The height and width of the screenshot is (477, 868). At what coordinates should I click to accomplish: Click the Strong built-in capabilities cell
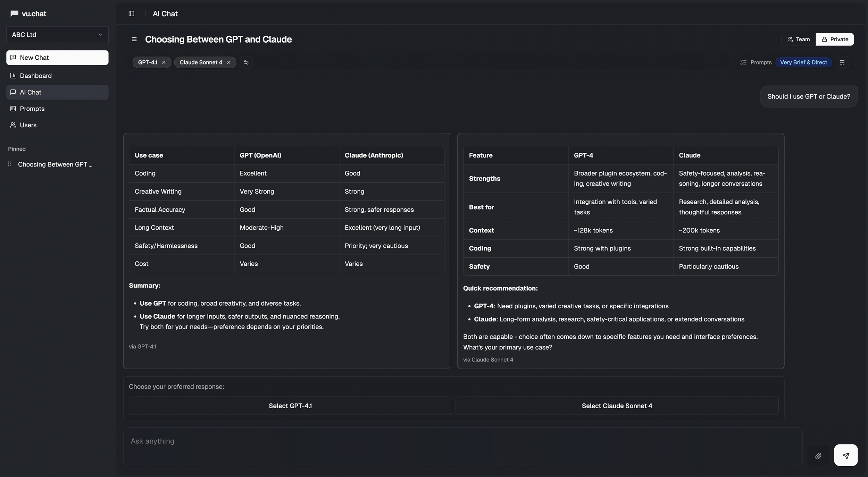pyautogui.click(x=717, y=248)
